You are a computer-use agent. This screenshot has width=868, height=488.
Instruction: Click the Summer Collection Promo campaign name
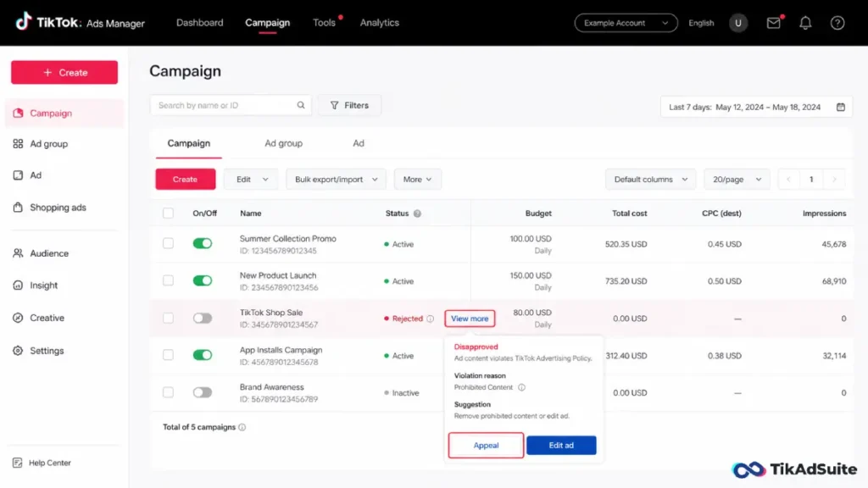(288, 238)
